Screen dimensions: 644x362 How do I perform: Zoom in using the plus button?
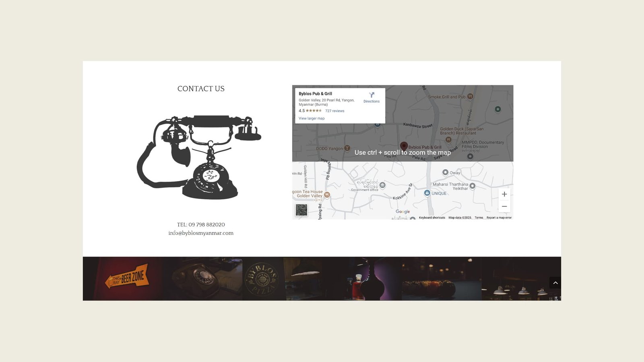coord(504,194)
